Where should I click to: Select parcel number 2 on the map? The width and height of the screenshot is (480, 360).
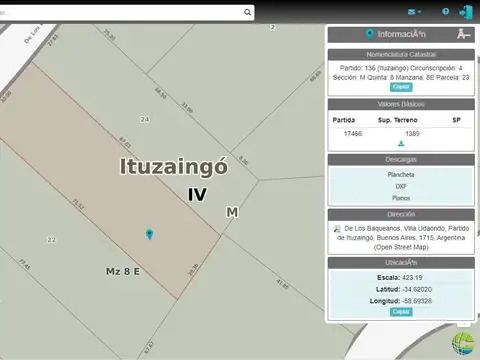[273, 27]
